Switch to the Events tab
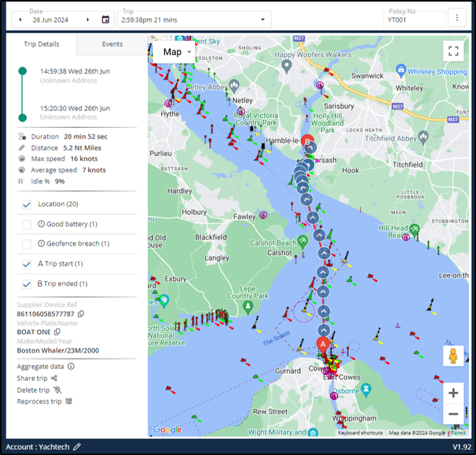The height and width of the screenshot is (455, 476). coord(112,44)
